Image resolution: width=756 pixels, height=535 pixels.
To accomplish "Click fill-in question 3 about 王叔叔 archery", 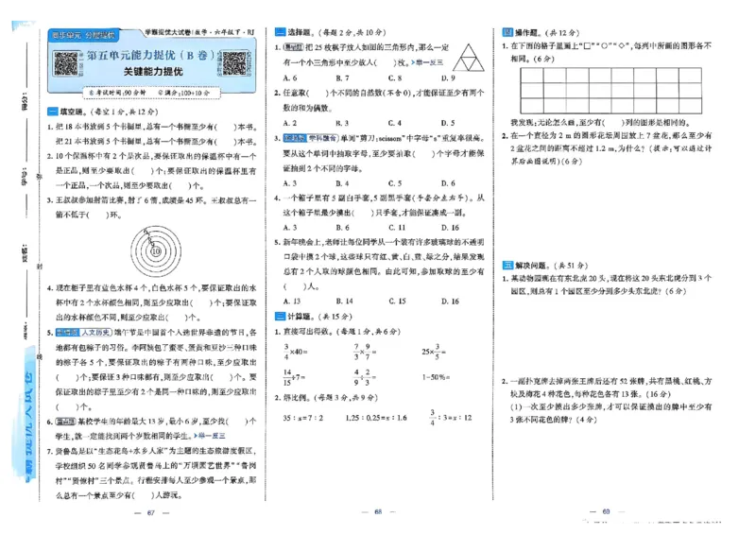I will pos(152,207).
